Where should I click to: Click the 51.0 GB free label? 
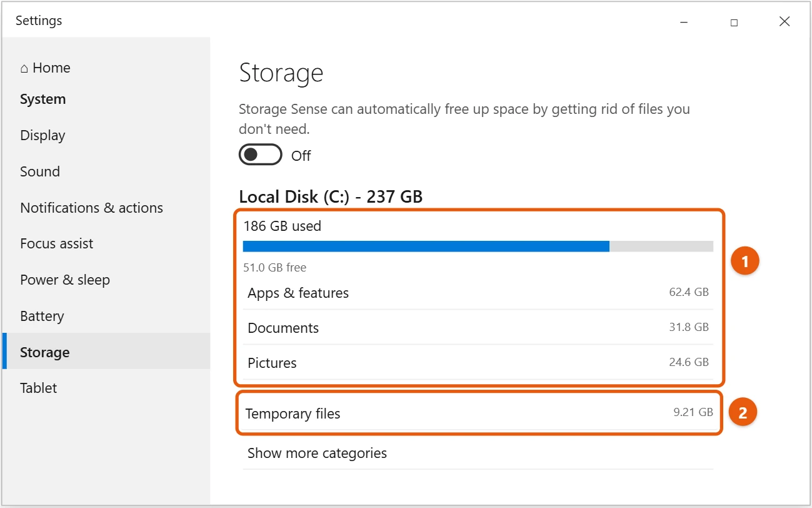(275, 267)
